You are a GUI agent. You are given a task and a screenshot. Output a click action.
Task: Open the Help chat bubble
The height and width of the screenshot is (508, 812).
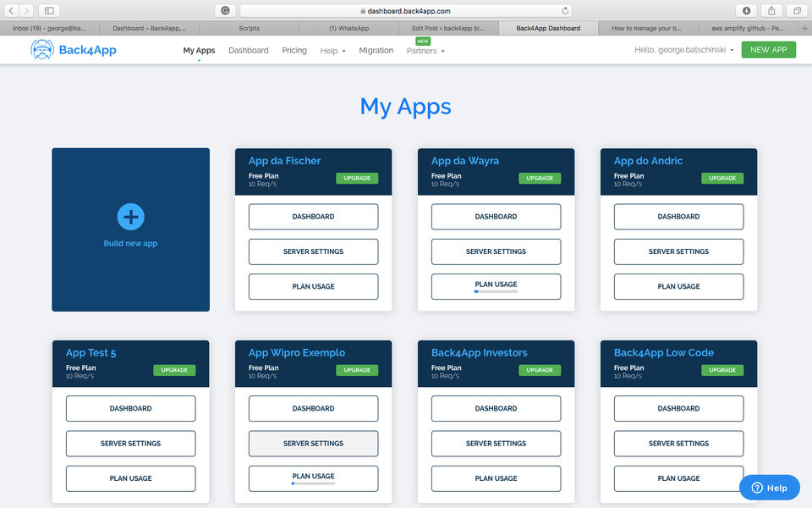tap(770, 488)
